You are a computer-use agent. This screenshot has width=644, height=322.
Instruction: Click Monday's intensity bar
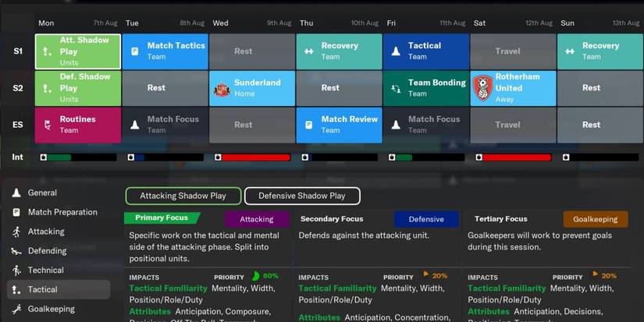(x=78, y=157)
